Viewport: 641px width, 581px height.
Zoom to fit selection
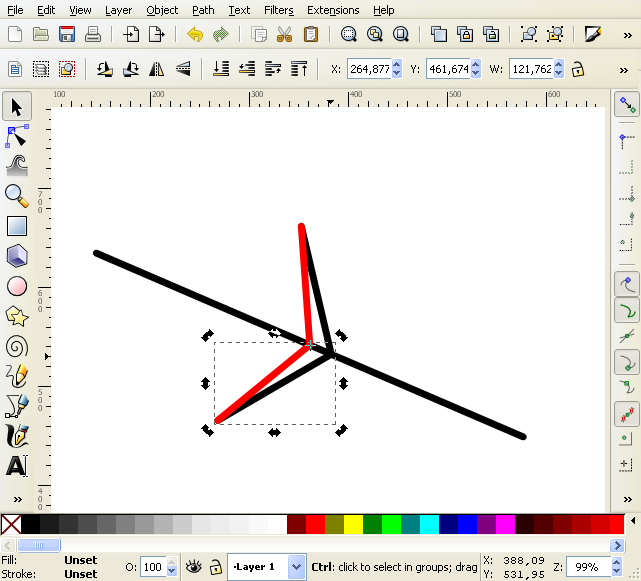click(349, 34)
